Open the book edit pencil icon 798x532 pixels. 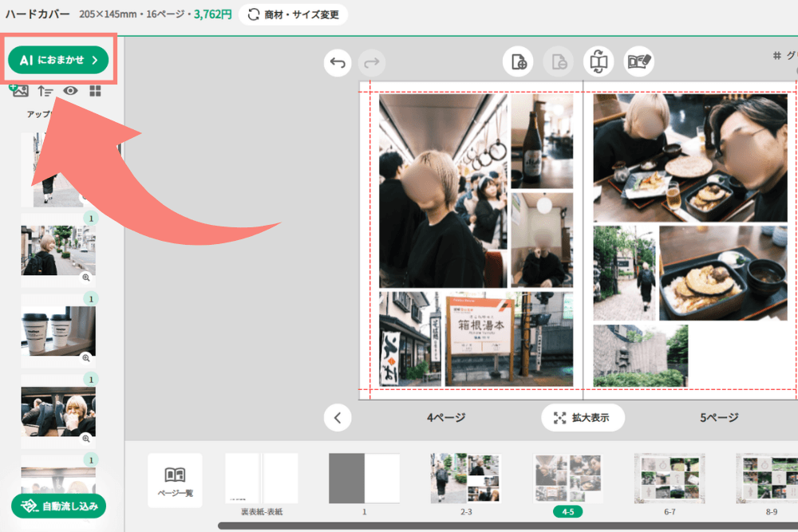tap(638, 61)
